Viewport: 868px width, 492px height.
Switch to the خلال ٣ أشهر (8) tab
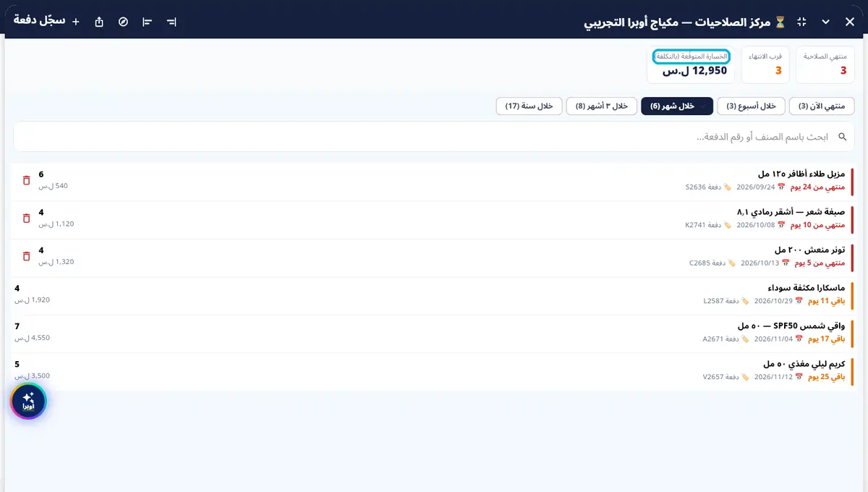(602, 106)
